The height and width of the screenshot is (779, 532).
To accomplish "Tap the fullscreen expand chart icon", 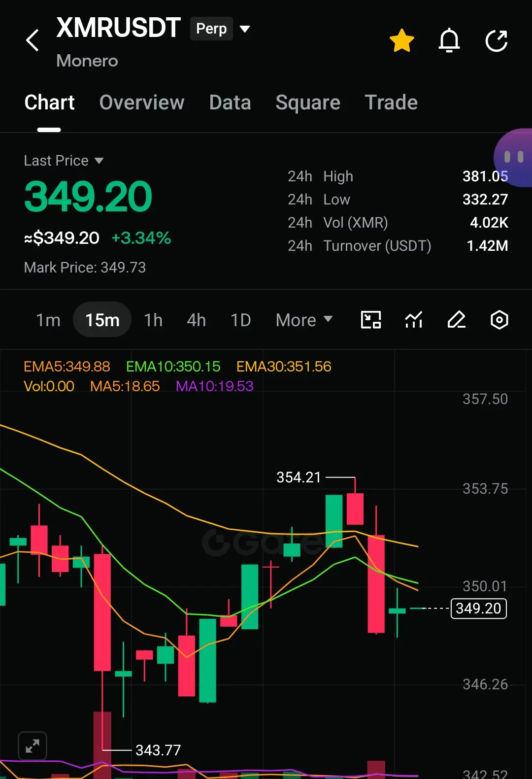I will tap(33, 746).
